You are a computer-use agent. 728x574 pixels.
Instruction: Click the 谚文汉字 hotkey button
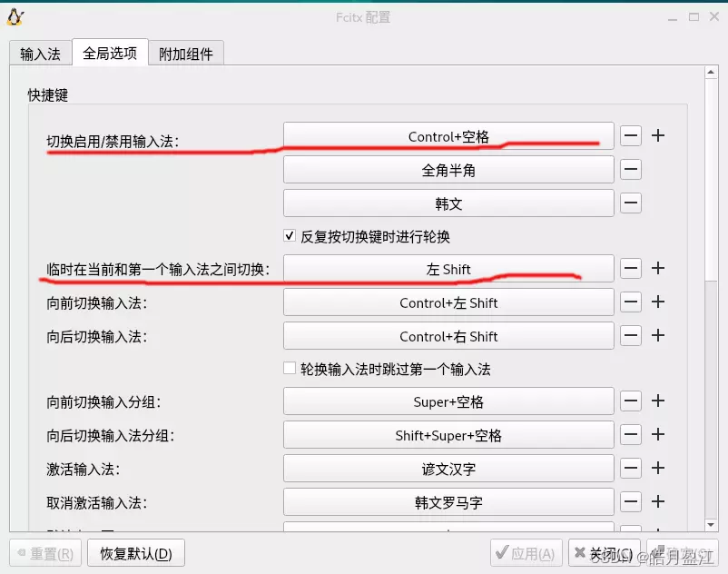tap(448, 468)
